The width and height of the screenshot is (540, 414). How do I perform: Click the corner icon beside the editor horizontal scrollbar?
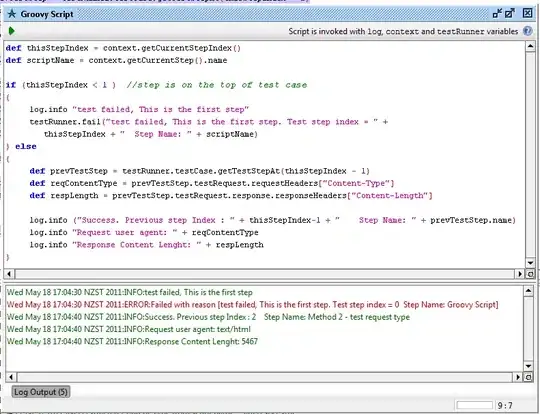(530, 274)
